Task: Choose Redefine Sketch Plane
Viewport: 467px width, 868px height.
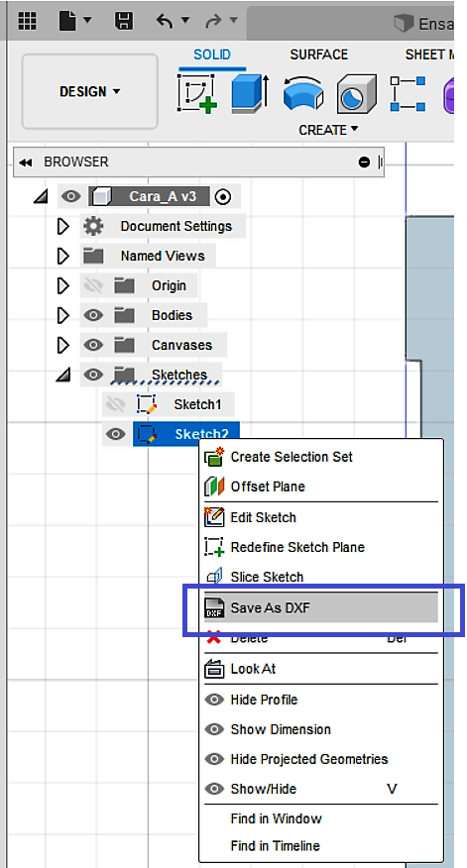Action: click(320, 548)
